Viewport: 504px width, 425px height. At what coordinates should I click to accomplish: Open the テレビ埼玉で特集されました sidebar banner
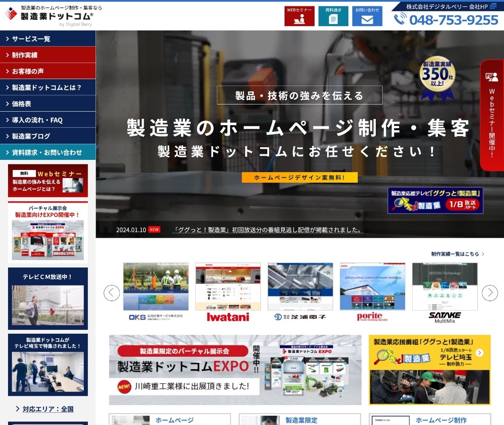coord(48,365)
